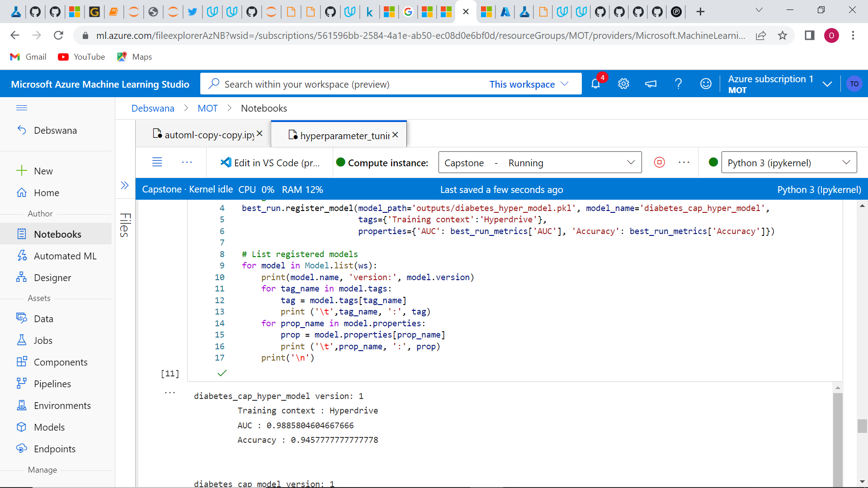The height and width of the screenshot is (488, 868).
Task: Expand the This workspace search scope
Action: pos(528,84)
